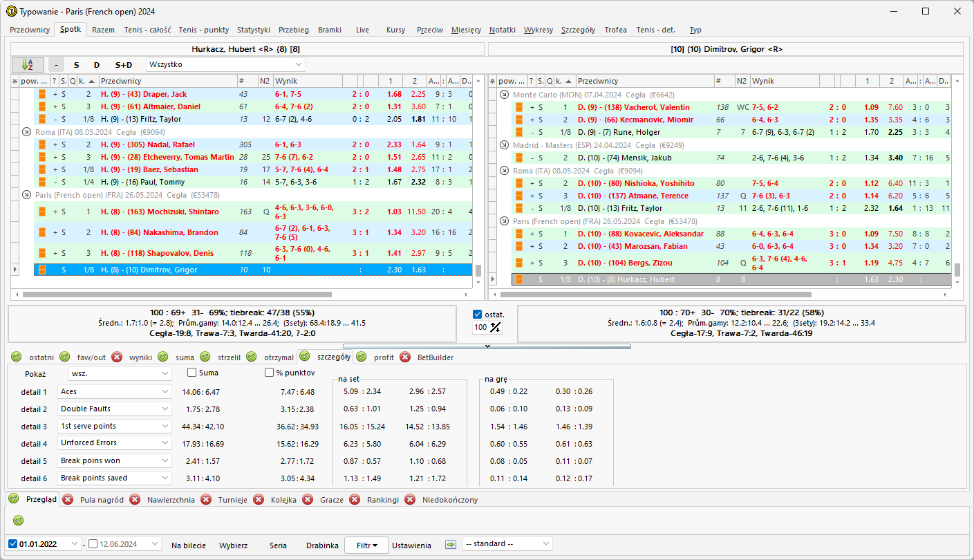This screenshot has width=974, height=560.
Task: Click orange clay surface icon in Draper row
Action: click(x=41, y=94)
